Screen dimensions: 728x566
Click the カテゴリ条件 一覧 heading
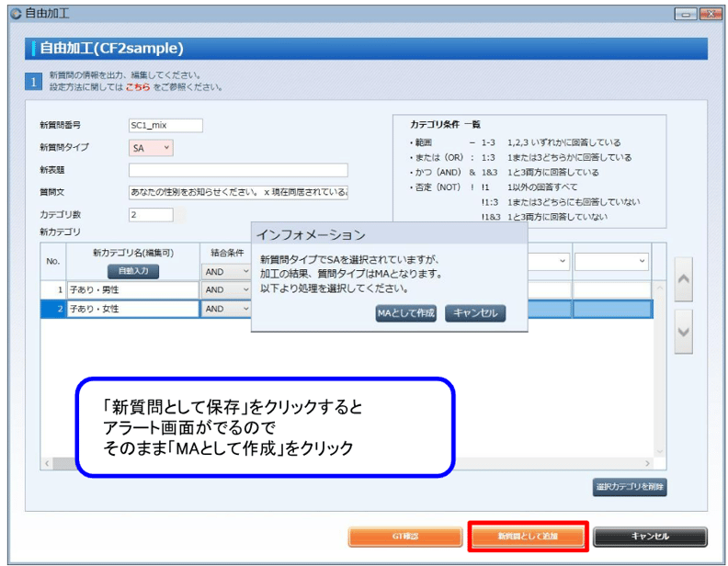click(x=445, y=125)
